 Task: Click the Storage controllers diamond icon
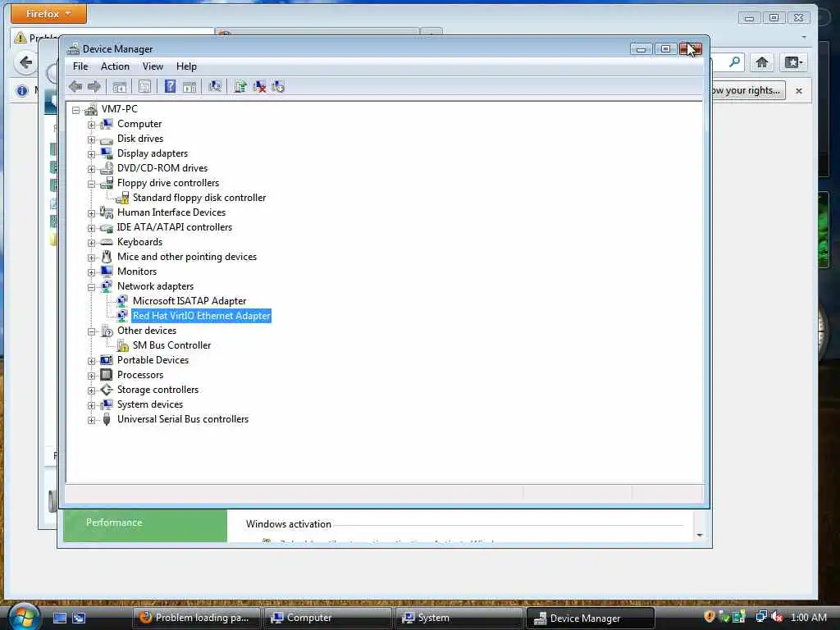tap(107, 390)
